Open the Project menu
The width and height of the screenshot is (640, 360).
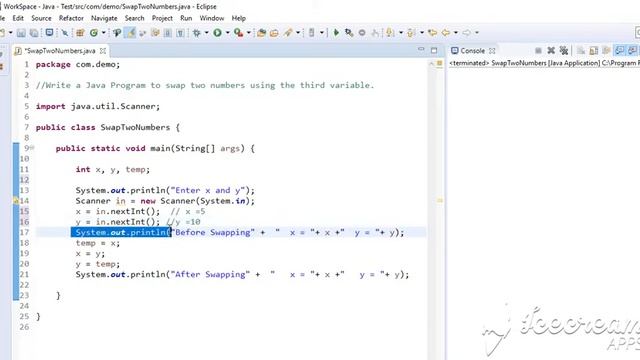(x=162, y=18)
